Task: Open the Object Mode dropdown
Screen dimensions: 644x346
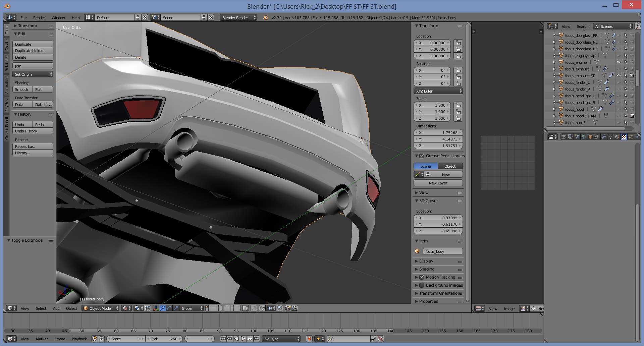Action: pyautogui.click(x=101, y=308)
